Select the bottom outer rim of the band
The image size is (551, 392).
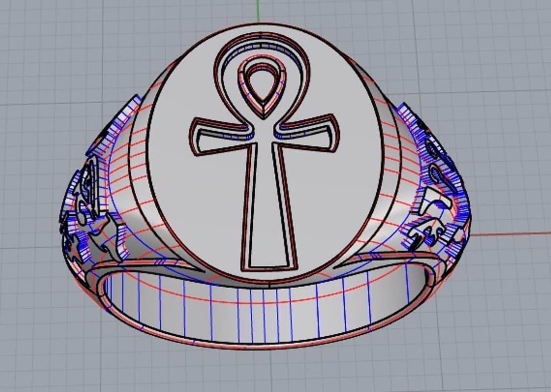264,346
